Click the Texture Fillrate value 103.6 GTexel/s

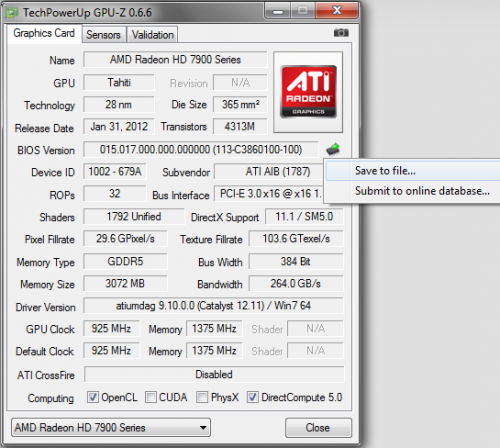296,239
